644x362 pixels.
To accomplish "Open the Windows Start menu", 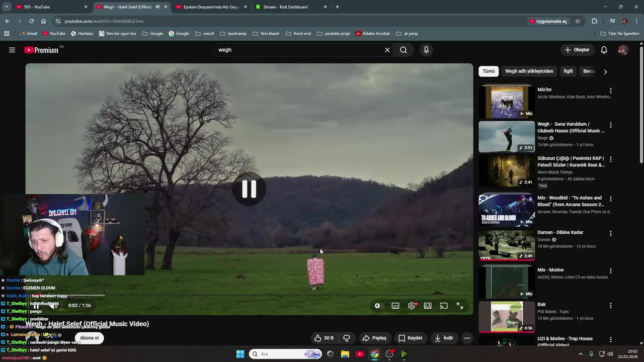I will [x=240, y=354].
